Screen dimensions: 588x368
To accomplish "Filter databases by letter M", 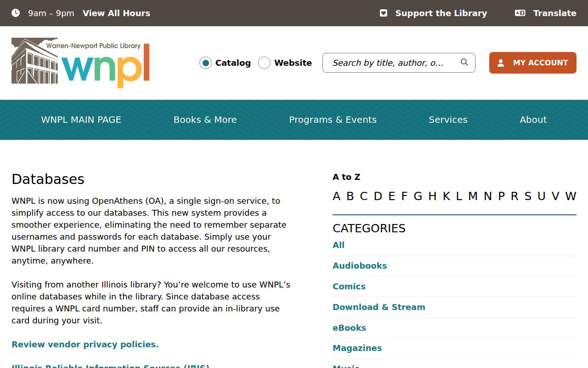I will [473, 196].
